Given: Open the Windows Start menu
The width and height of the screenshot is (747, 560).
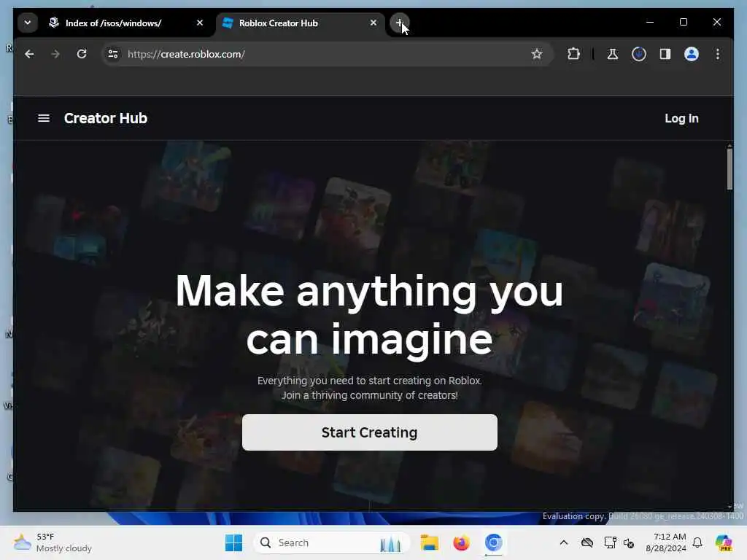Looking at the screenshot, I should pos(233,542).
